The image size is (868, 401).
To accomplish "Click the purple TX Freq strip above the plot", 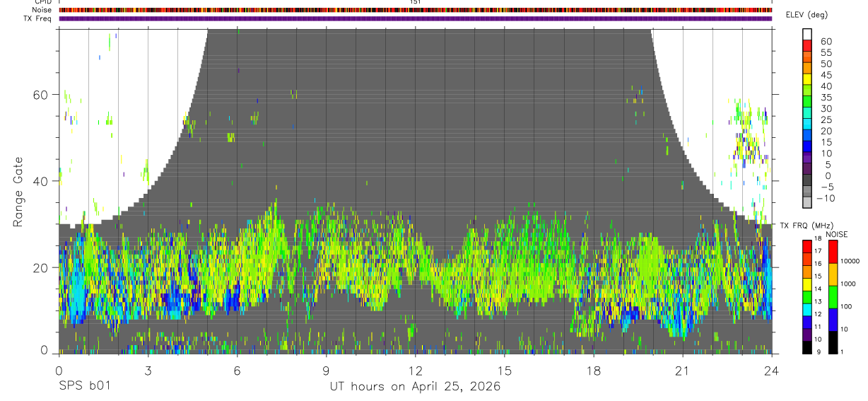I will click(415, 18).
